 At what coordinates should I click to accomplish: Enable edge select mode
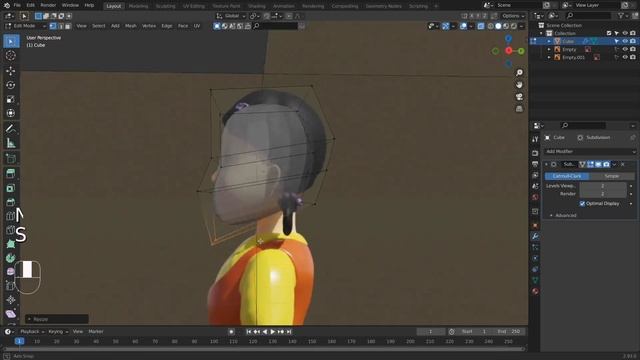[60, 26]
